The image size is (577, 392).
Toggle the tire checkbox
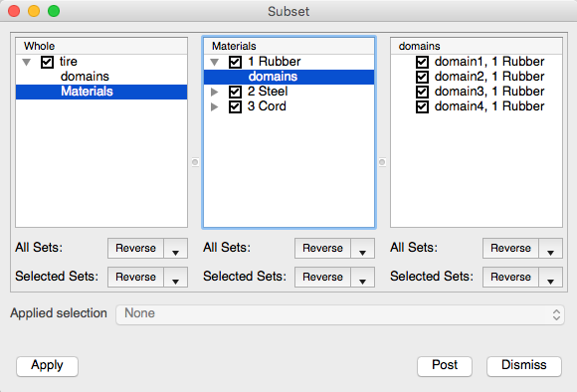[x=47, y=62]
